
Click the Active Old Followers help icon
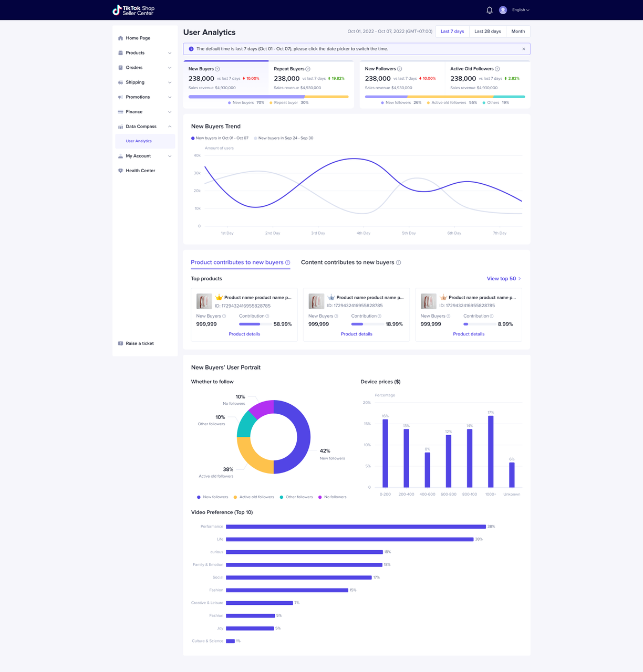pos(497,69)
